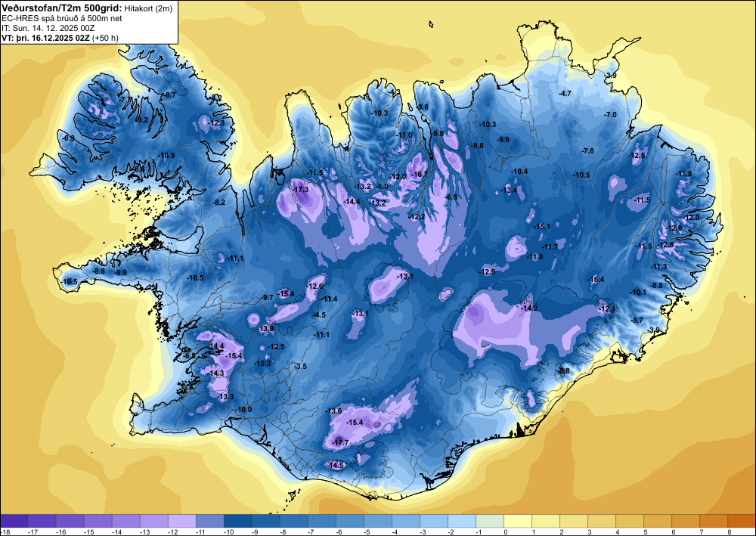Click the -15.1 temperature value

click(542, 227)
